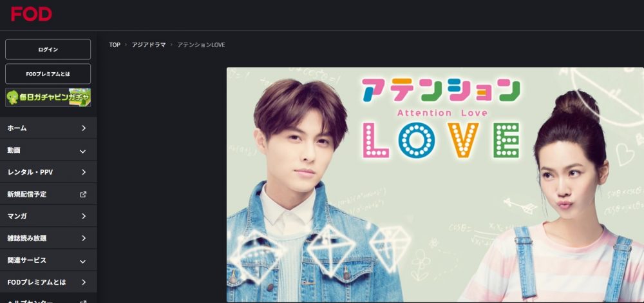Click the arrow beside レンタル・PPV

tap(83, 172)
